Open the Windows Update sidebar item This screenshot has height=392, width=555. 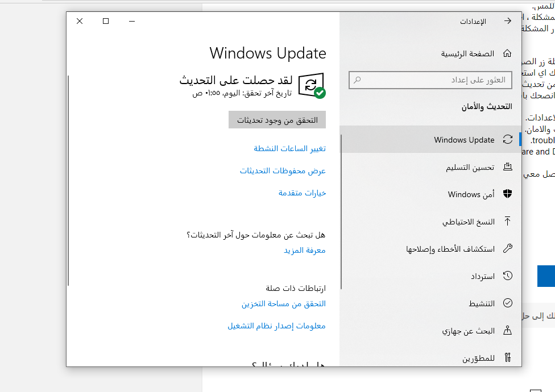pyautogui.click(x=431, y=140)
